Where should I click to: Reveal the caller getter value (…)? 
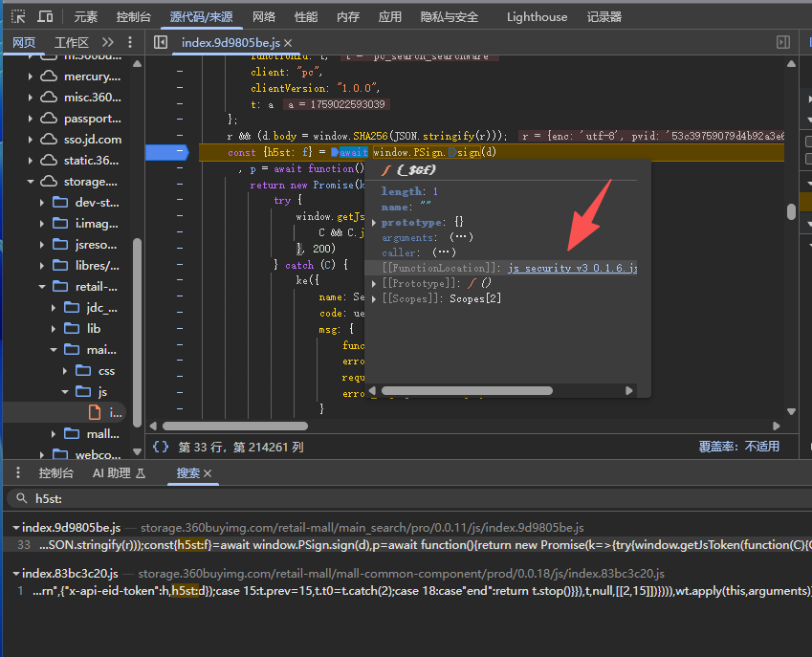point(444,252)
